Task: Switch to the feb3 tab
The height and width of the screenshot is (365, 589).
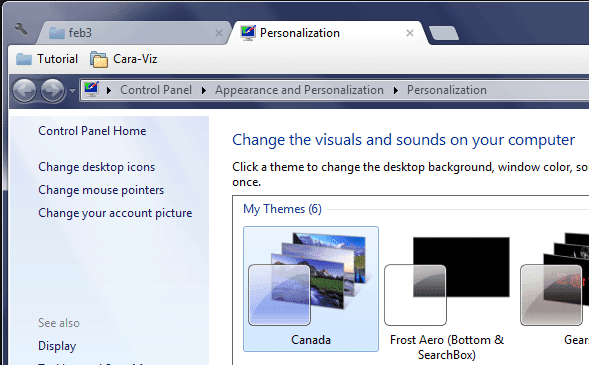Action: (x=133, y=33)
